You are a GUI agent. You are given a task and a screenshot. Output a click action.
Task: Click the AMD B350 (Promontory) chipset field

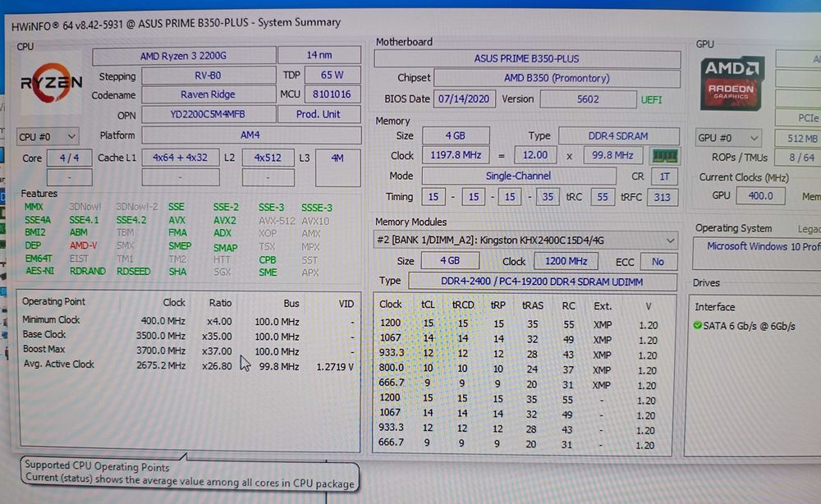[557, 79]
